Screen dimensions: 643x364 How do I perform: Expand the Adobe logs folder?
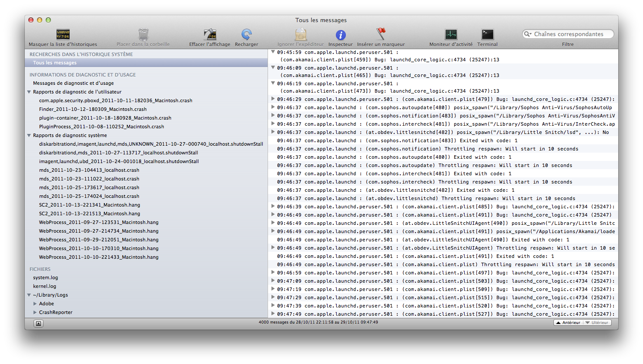click(x=35, y=304)
